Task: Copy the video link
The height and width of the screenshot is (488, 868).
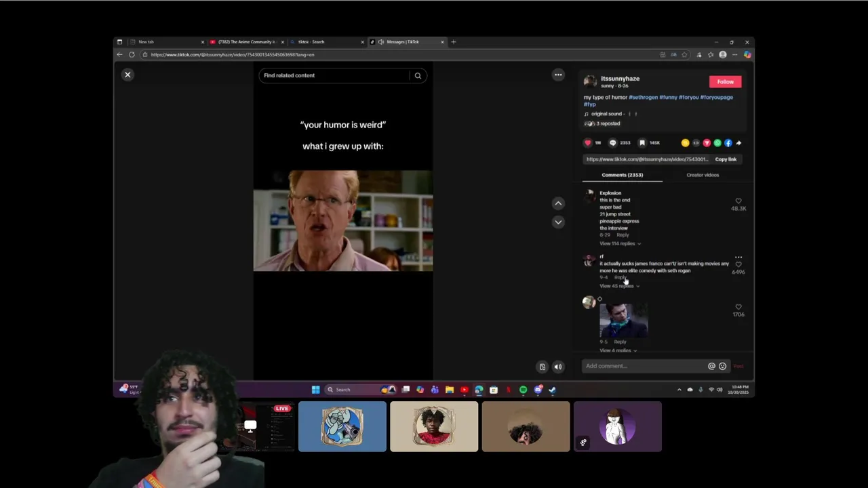Action: 726,159
